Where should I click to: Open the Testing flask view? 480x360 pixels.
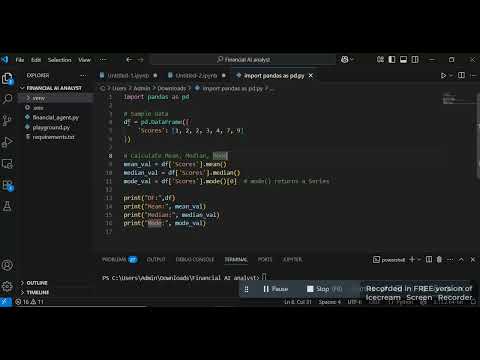7,206
